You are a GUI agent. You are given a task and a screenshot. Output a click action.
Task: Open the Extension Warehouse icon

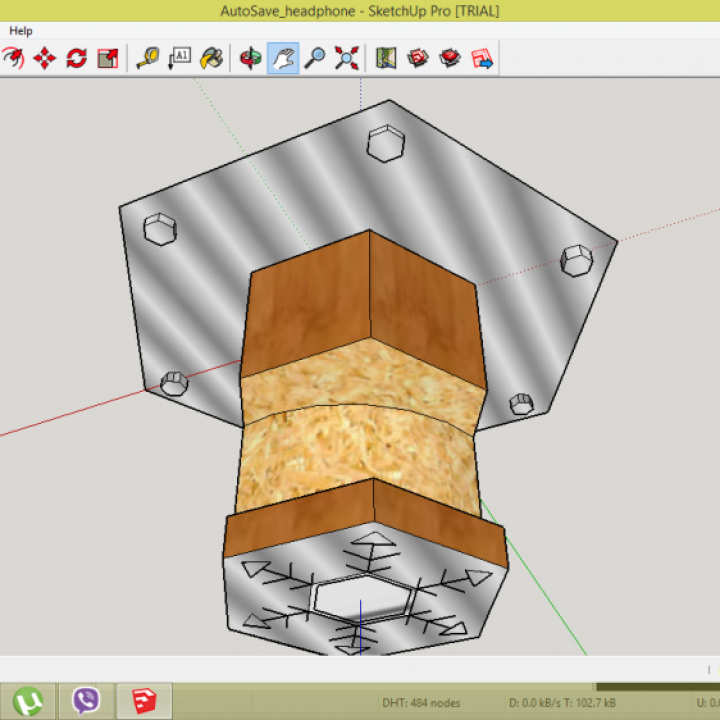point(450,58)
